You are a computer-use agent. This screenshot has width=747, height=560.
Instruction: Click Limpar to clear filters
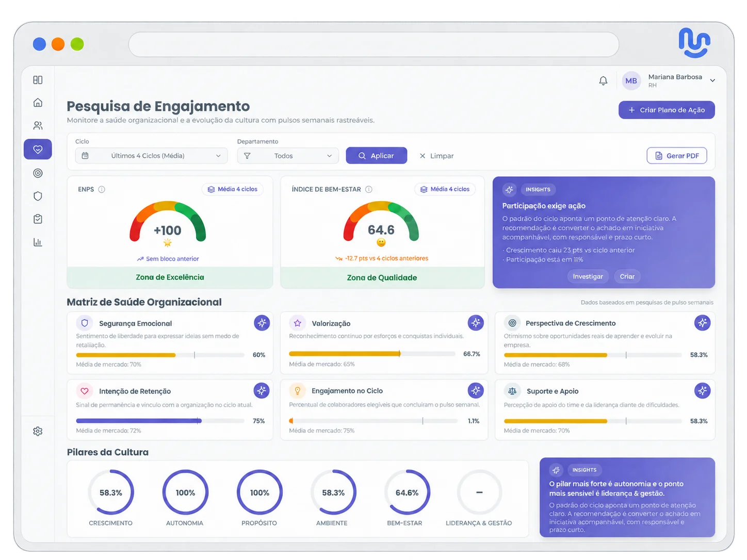click(436, 156)
